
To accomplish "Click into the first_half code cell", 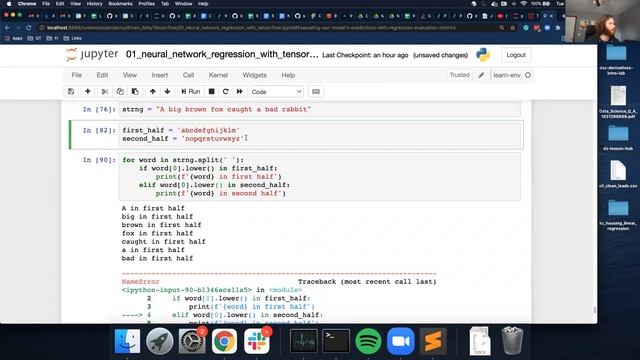I will click(320, 135).
